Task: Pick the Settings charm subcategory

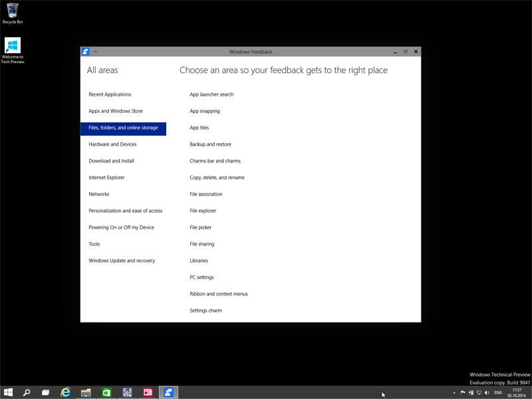Action: pyautogui.click(x=205, y=311)
